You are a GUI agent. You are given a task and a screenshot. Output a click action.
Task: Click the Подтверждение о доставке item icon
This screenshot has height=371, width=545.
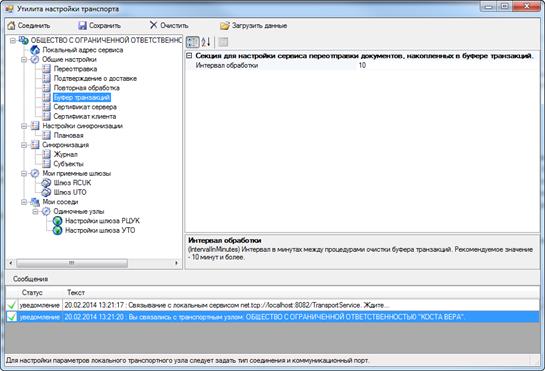(46, 78)
